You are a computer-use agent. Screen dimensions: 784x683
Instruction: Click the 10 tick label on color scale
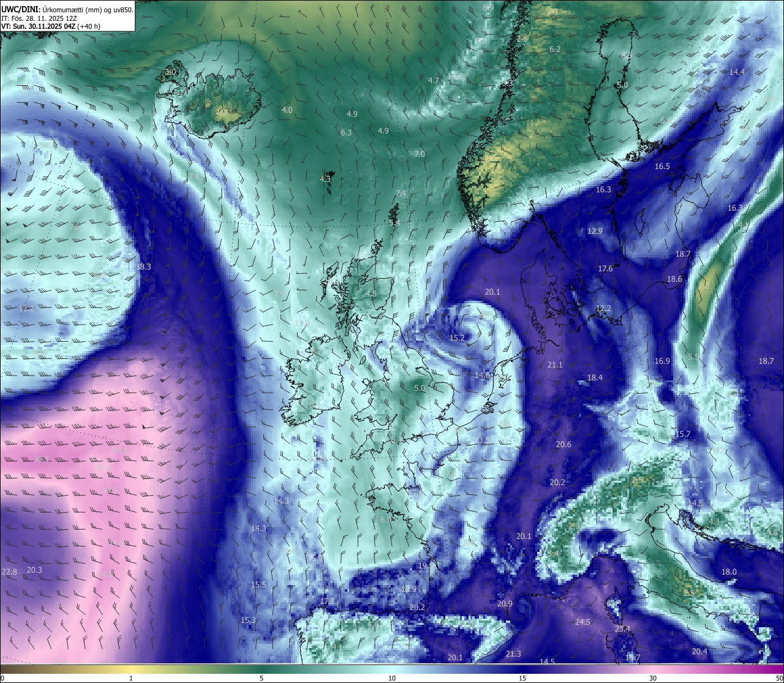pyautogui.click(x=392, y=678)
